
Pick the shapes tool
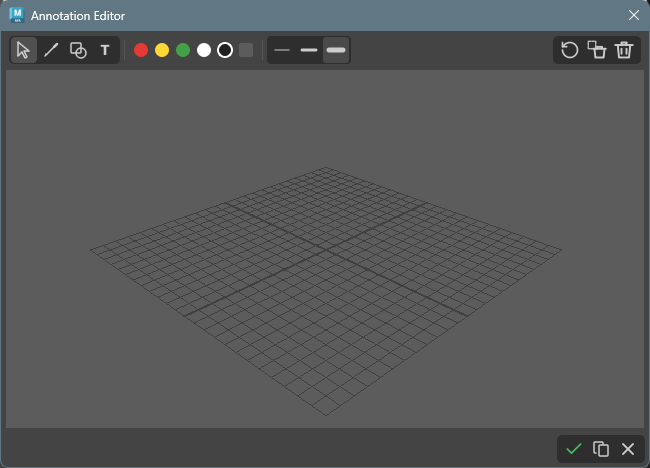coord(78,50)
